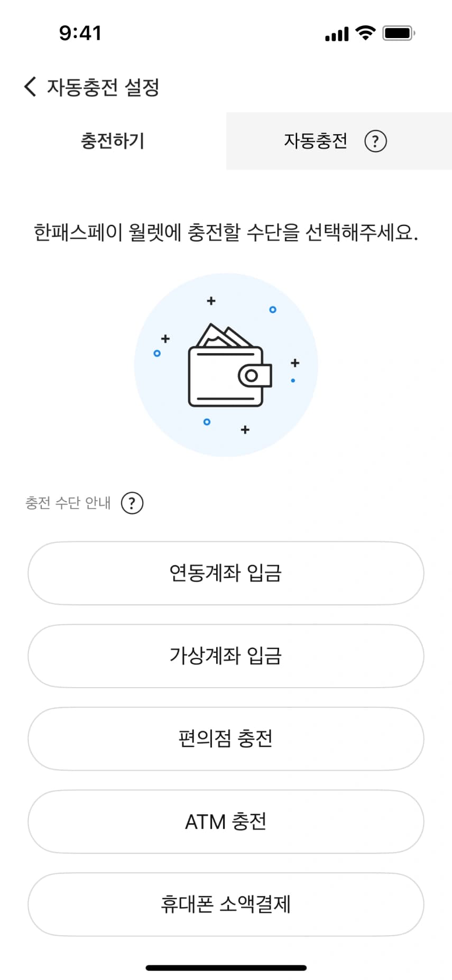Tap the 9:41 clock in status bar
The image size is (452, 980).
point(80,33)
